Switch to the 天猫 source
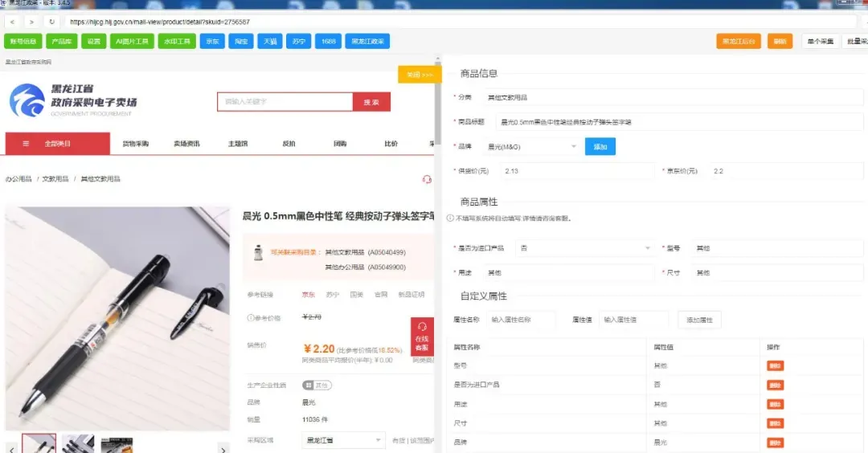The height and width of the screenshot is (453, 868). [270, 42]
